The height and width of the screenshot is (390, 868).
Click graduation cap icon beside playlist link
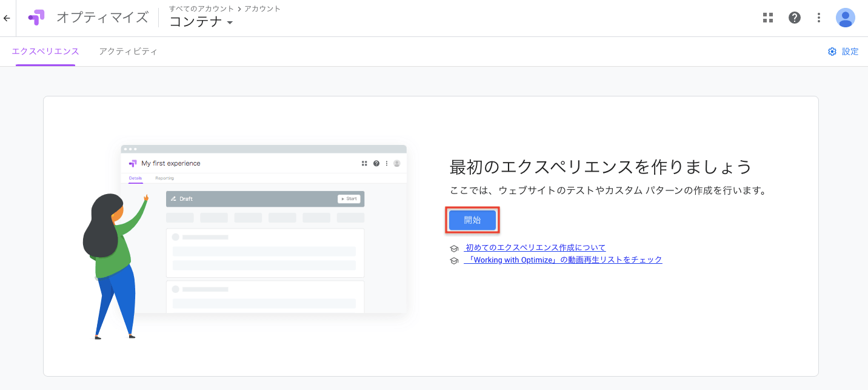[x=454, y=260]
